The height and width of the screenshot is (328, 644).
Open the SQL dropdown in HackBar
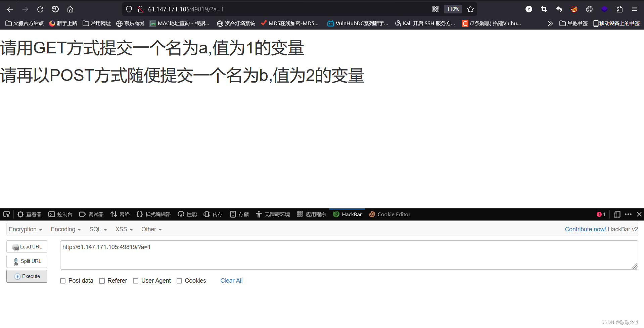[x=97, y=229]
